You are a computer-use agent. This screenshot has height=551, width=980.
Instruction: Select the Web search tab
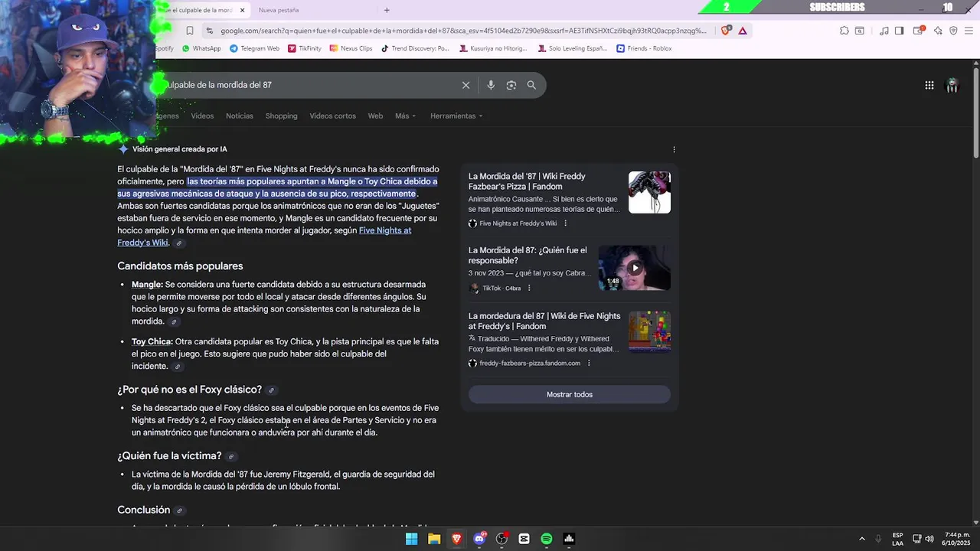coord(375,116)
